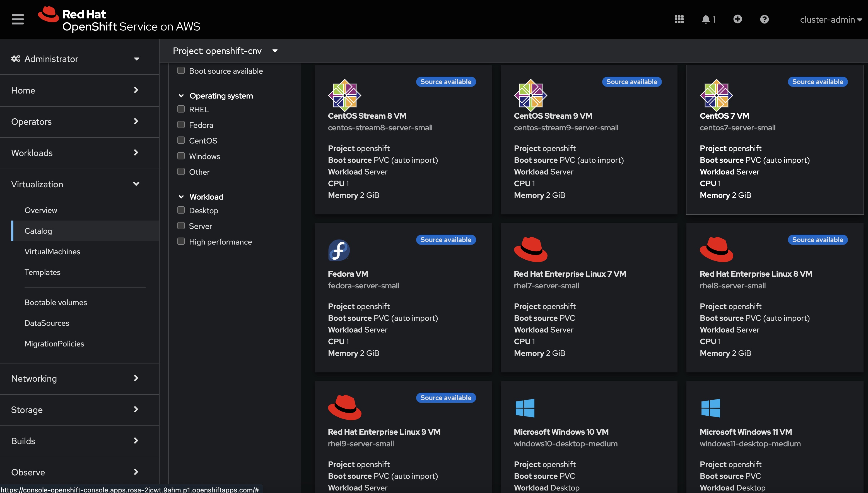The width and height of the screenshot is (868, 493).
Task: Open the hamburger navigation menu icon
Action: pos(18,19)
